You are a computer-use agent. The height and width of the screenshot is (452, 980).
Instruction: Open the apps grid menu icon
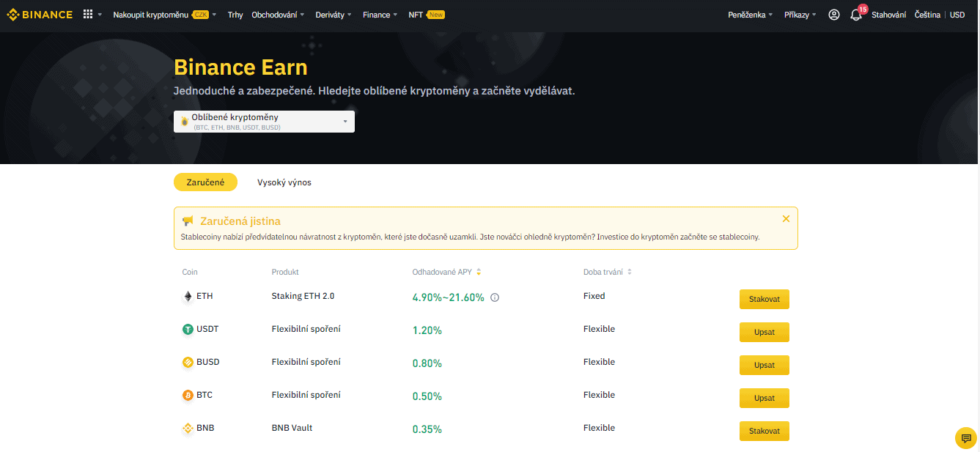[x=88, y=15]
